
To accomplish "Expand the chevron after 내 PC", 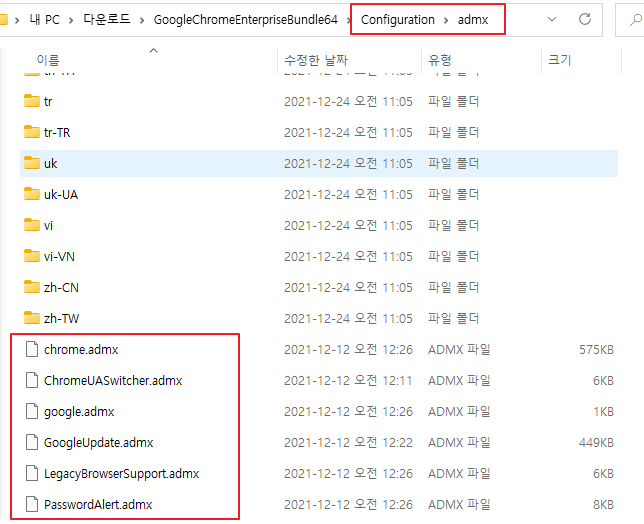I will point(71,20).
